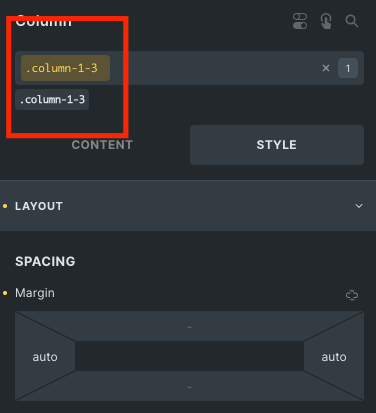376x413 pixels.
Task: Remove active class with the × icon
Action: point(326,68)
